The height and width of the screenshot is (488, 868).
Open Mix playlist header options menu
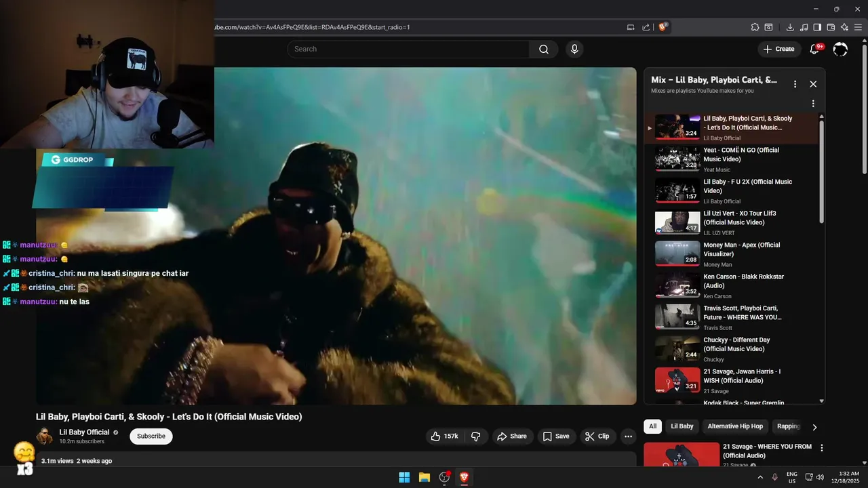pyautogui.click(x=795, y=84)
